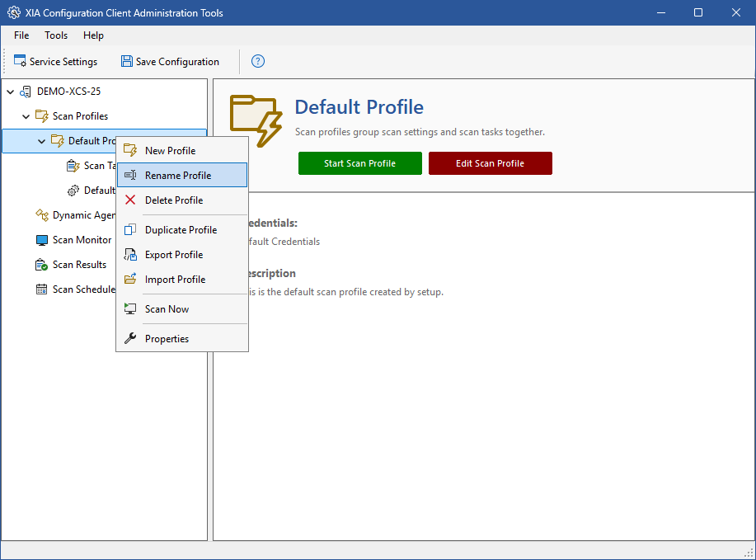The width and height of the screenshot is (756, 560).
Task: Click the Scan Monitor icon in the tree
Action: [42, 240]
